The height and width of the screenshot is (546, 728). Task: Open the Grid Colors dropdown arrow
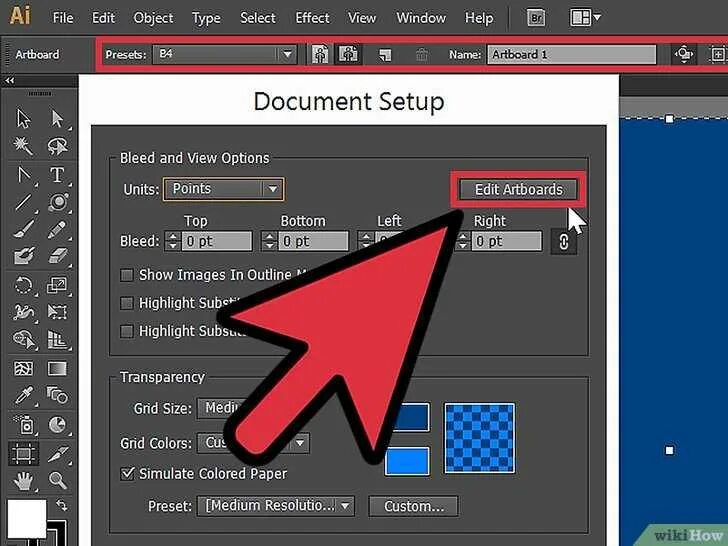point(300,443)
